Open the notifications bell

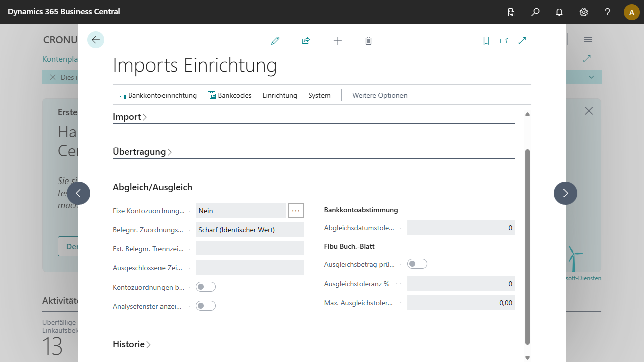coord(559,12)
